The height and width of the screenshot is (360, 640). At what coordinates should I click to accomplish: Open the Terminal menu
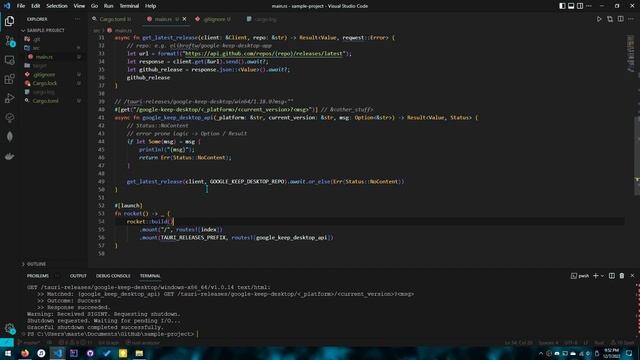pos(129,6)
